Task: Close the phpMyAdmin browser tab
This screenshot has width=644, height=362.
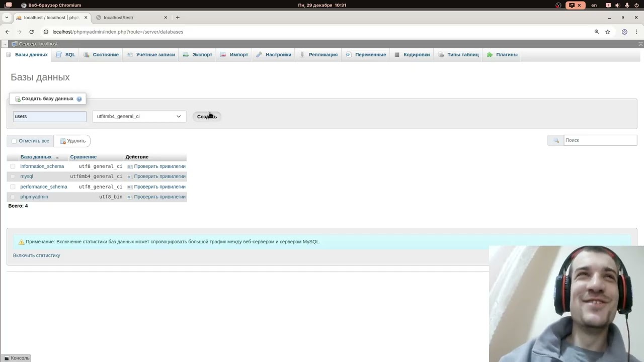Action: tap(86, 18)
